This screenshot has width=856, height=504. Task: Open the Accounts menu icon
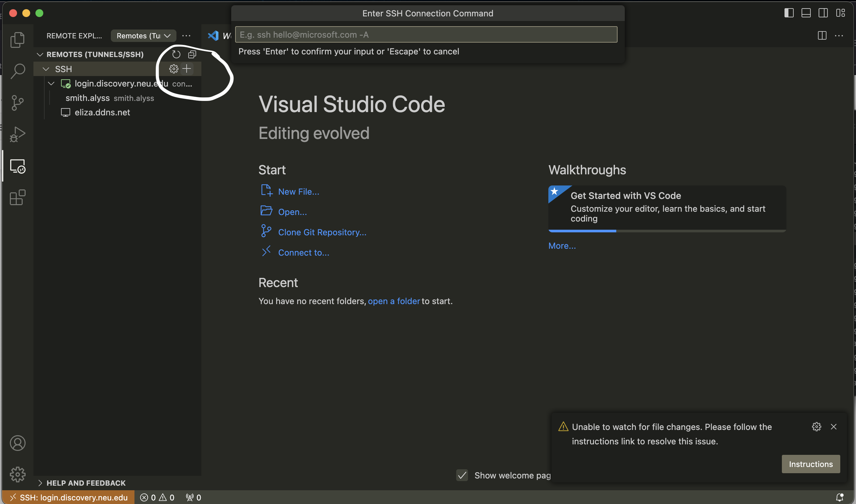point(18,443)
